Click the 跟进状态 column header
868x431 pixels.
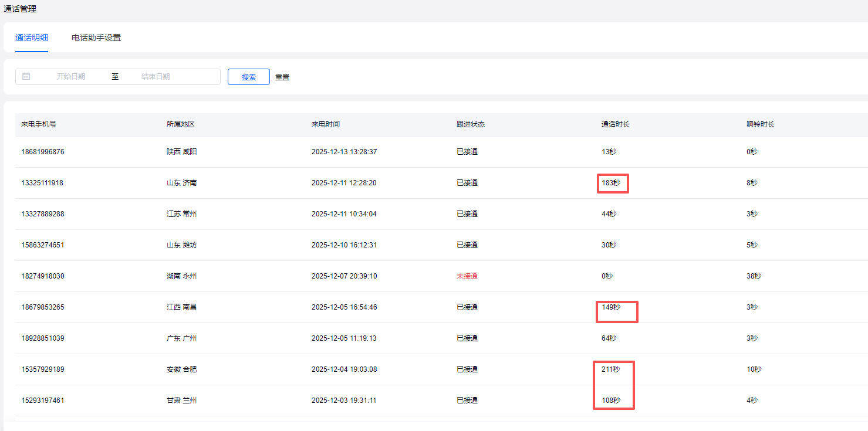click(x=471, y=124)
